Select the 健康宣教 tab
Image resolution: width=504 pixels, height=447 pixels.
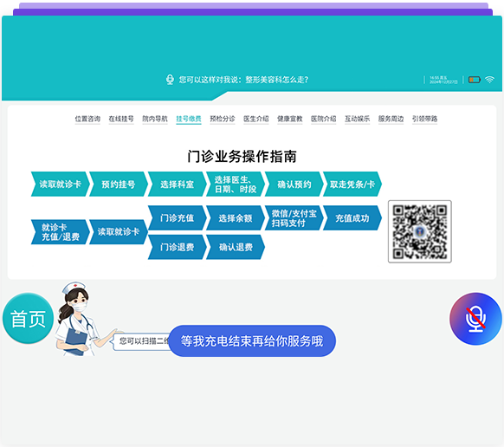[290, 119]
